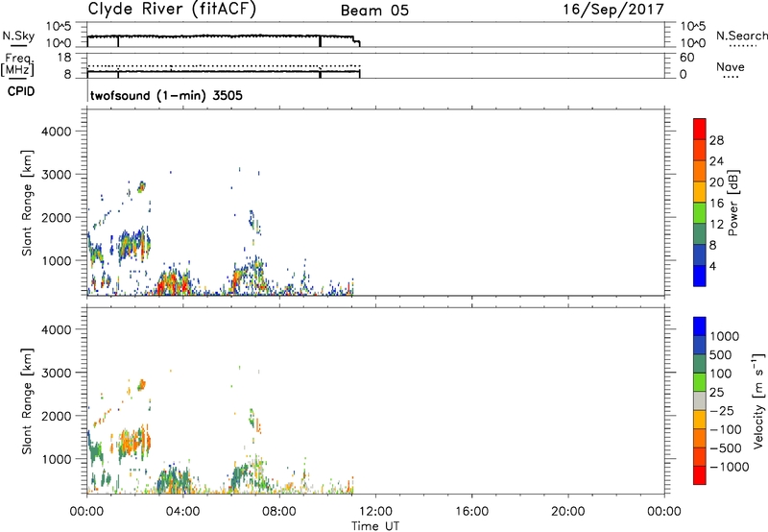Click the "04:00" time tick label
768x532 pixels.
click(182, 512)
